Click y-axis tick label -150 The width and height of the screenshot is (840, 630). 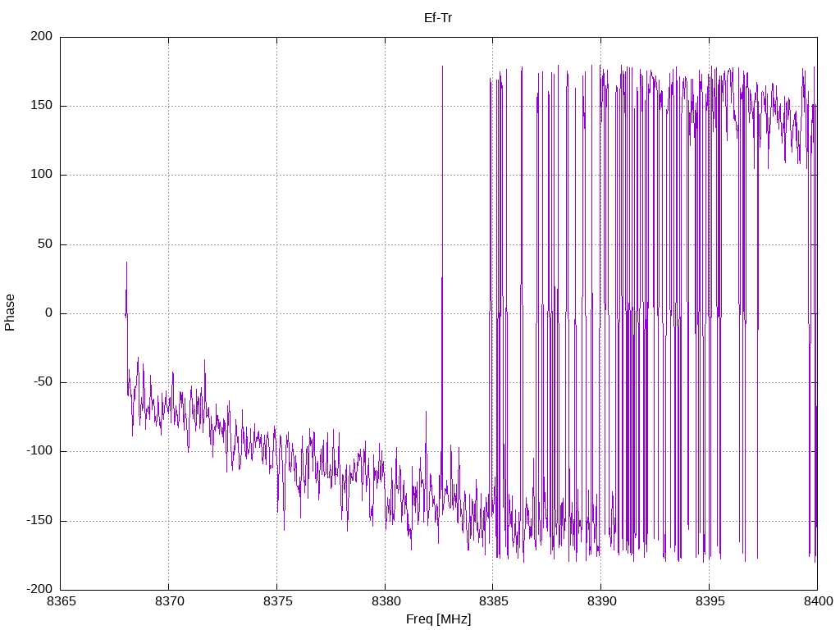pyautogui.click(x=39, y=520)
